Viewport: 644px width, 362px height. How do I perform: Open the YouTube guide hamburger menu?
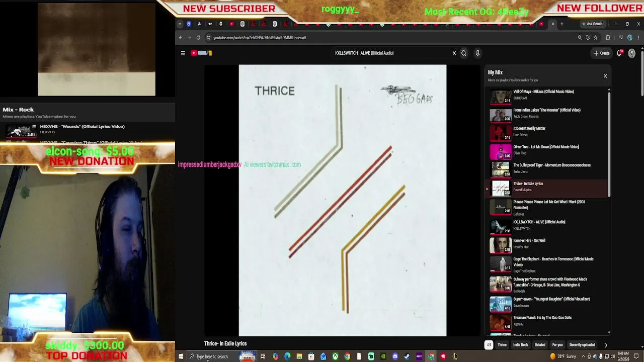click(x=183, y=53)
